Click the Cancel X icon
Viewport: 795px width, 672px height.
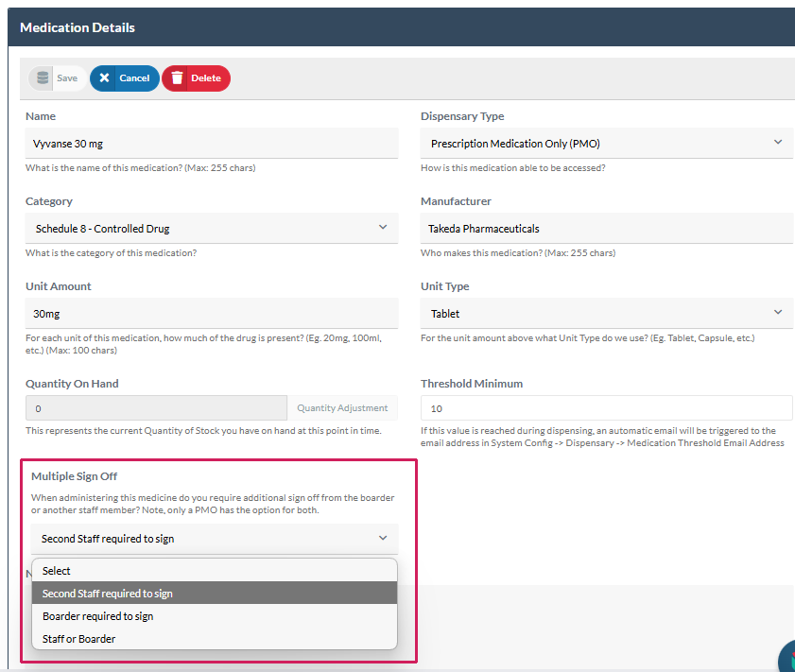(104, 78)
